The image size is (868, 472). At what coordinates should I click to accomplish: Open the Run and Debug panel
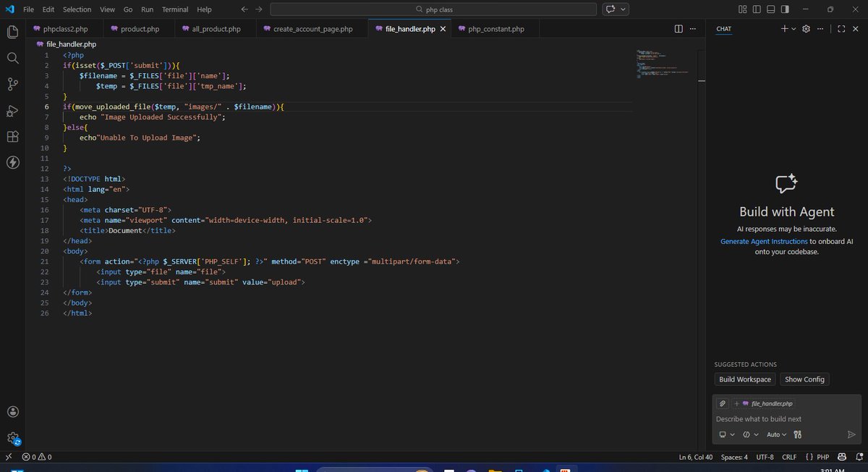click(12, 110)
